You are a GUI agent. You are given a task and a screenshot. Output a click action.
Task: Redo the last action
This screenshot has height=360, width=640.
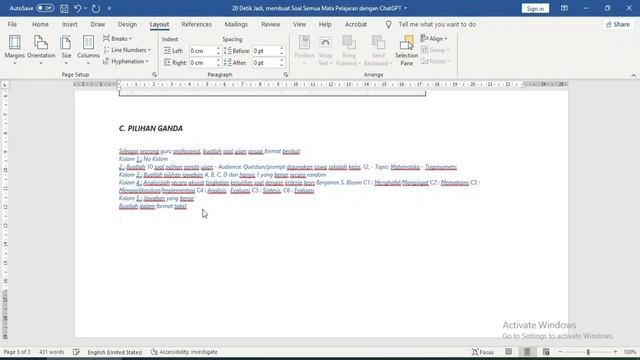pos(96,8)
